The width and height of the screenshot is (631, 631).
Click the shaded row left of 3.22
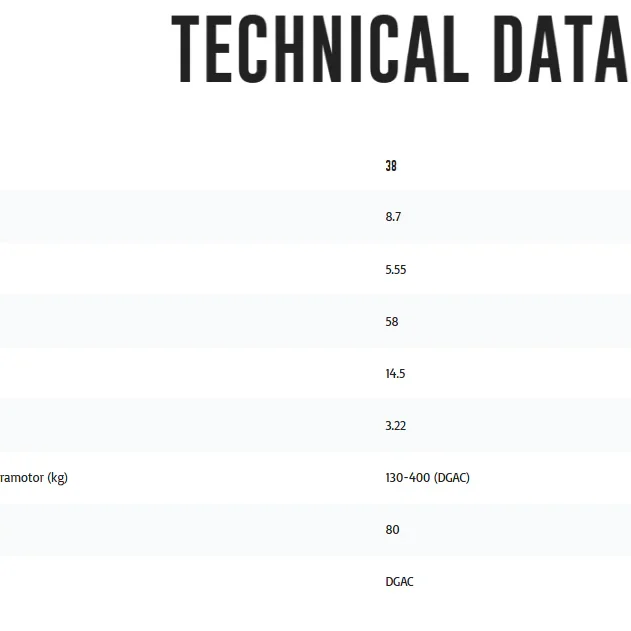click(x=189, y=426)
